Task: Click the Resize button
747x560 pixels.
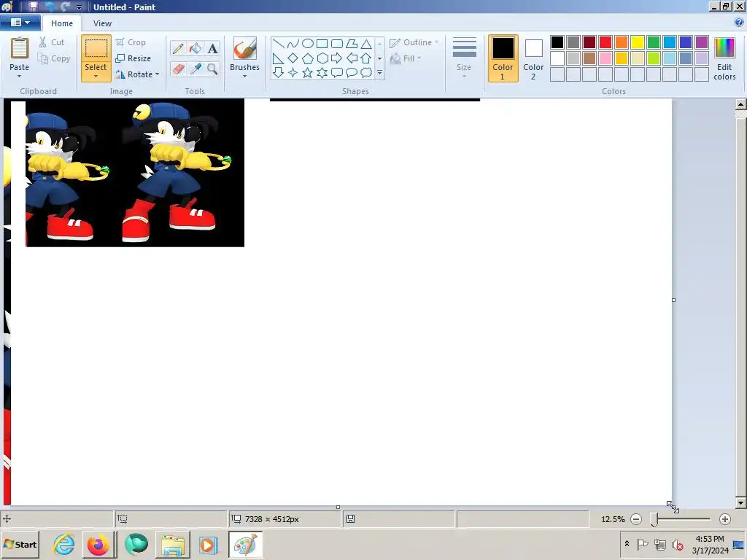Action: pyautogui.click(x=133, y=58)
